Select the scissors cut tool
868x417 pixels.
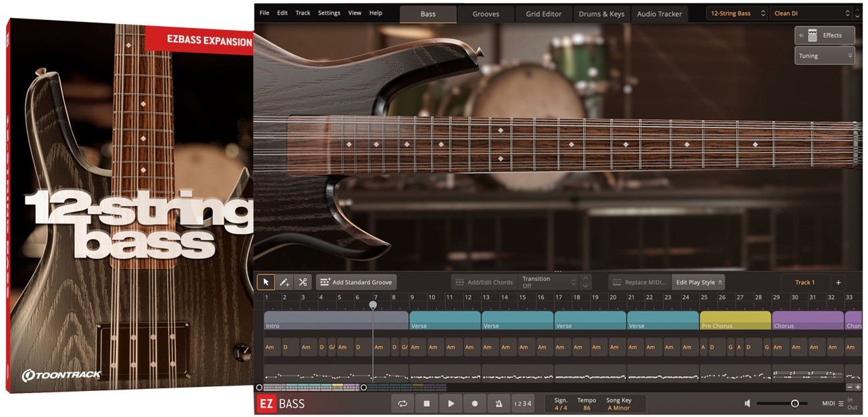coord(302,282)
